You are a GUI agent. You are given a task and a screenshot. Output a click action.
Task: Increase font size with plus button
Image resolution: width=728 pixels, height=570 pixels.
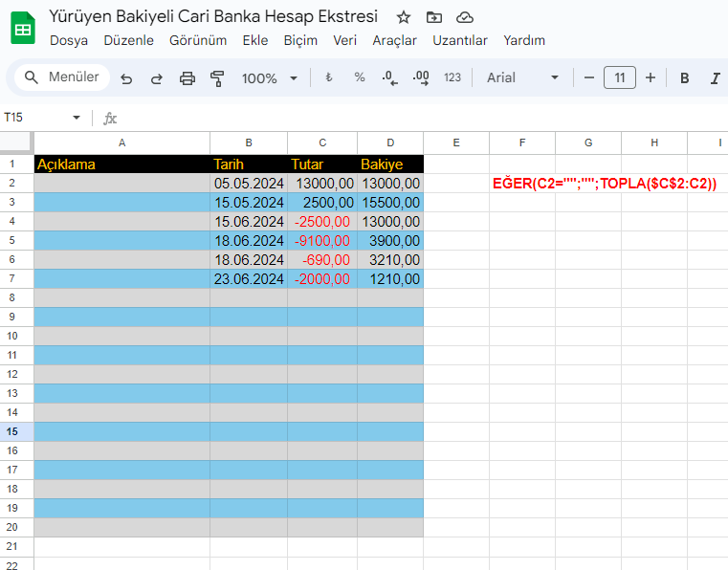point(651,78)
